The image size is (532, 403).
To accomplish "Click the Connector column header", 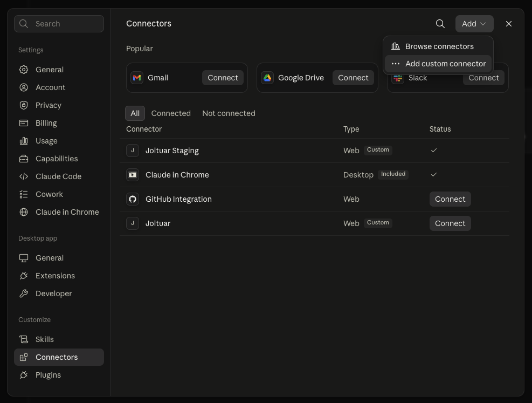I will [x=144, y=129].
